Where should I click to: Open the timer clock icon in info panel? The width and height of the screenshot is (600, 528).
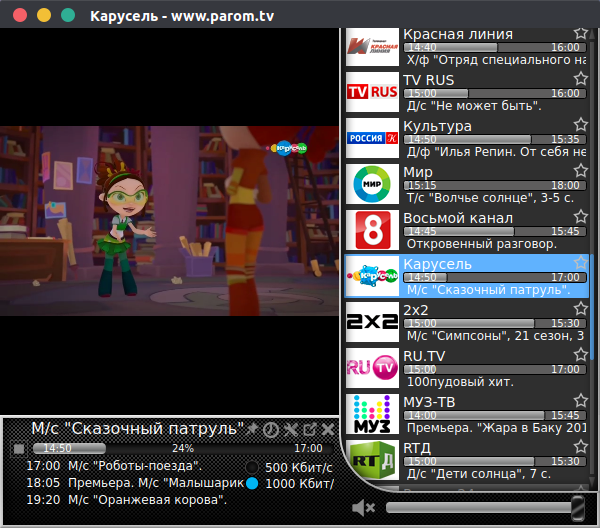[x=271, y=430]
